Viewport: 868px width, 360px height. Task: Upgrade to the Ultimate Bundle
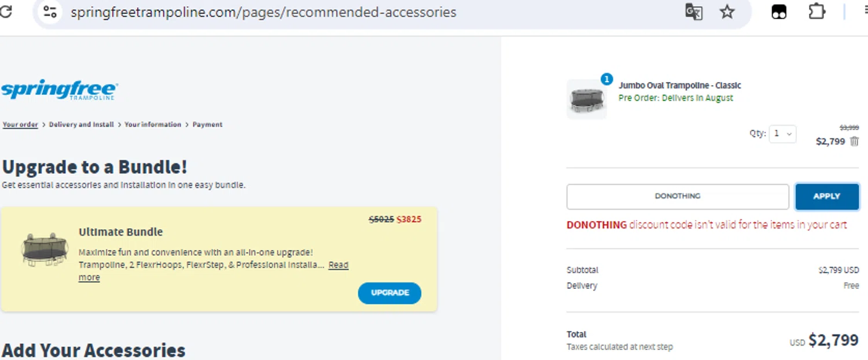[389, 293]
